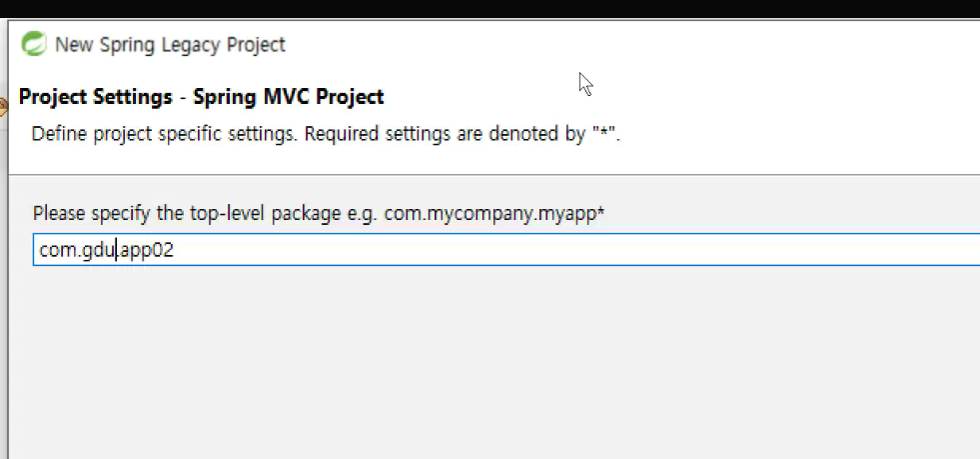Click the partially hidden icon at left edge
This screenshot has width=980, height=459.
tap(3, 108)
